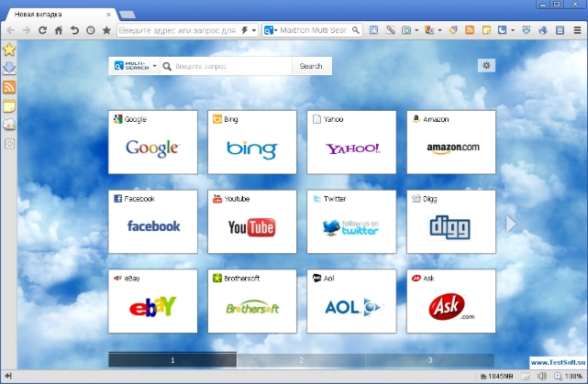Image resolution: width=588 pixels, height=384 pixels.
Task: Open quick access settings gear
Action: point(486,66)
